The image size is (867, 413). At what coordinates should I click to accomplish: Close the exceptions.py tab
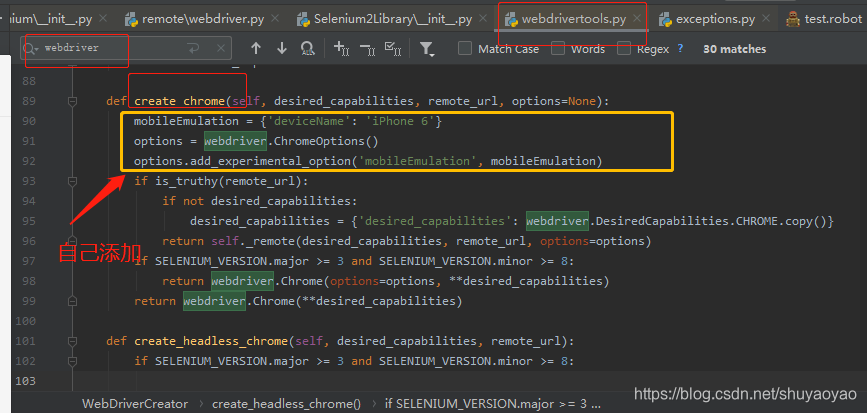(766, 19)
